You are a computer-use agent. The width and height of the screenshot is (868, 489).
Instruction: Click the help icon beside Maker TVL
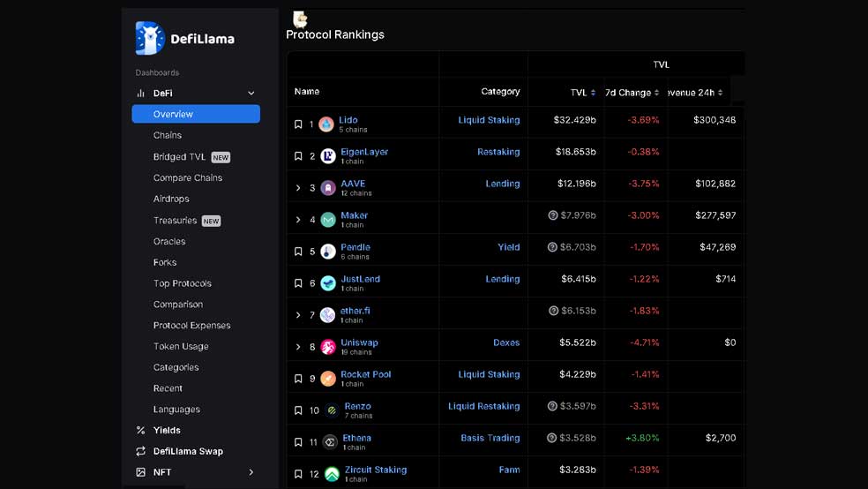click(553, 215)
